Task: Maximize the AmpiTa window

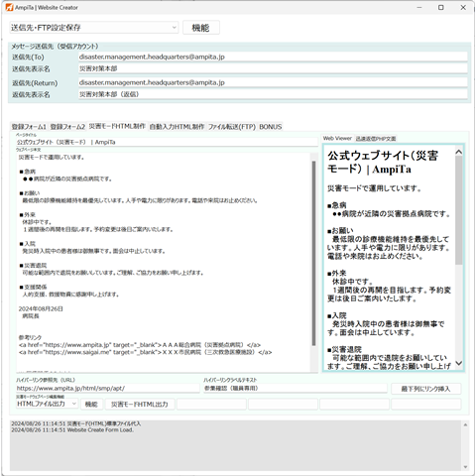Action: point(441,7)
